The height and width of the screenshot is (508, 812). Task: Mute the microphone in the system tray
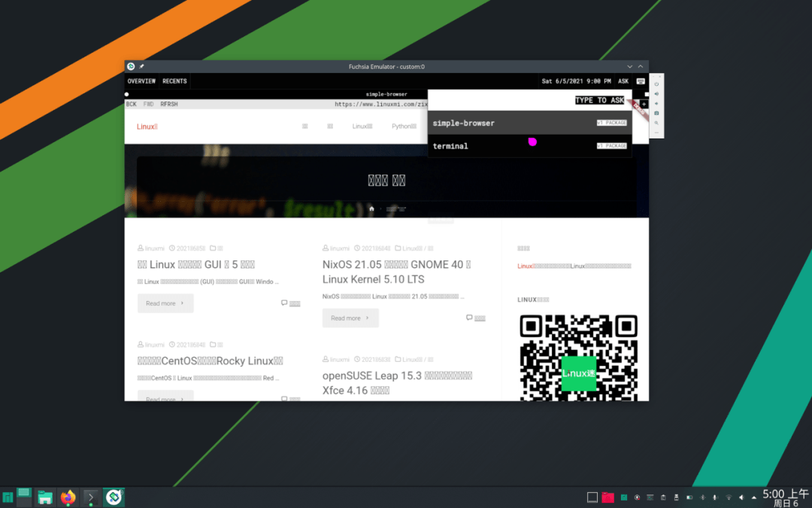715,497
